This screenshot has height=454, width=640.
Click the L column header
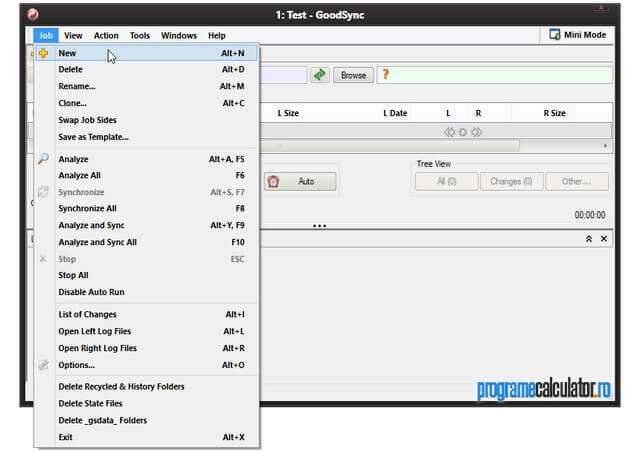(x=448, y=113)
